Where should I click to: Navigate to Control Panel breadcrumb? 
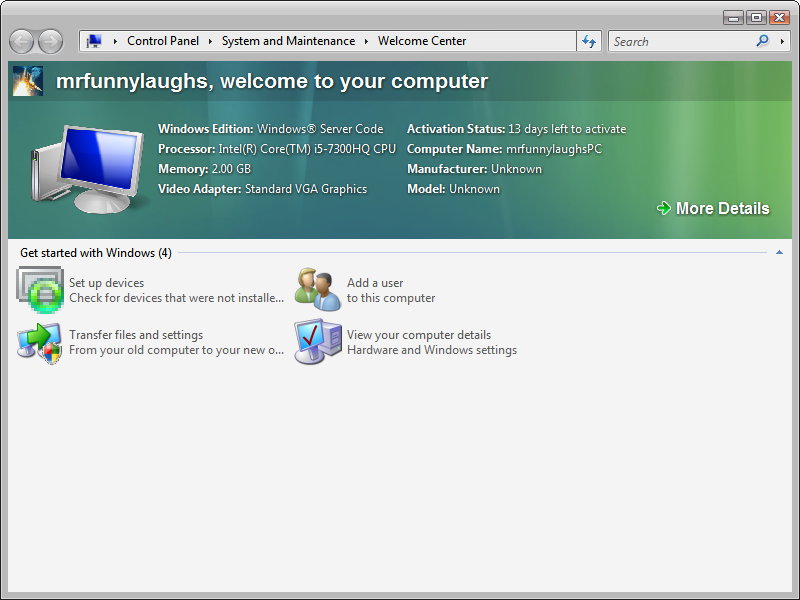163,41
